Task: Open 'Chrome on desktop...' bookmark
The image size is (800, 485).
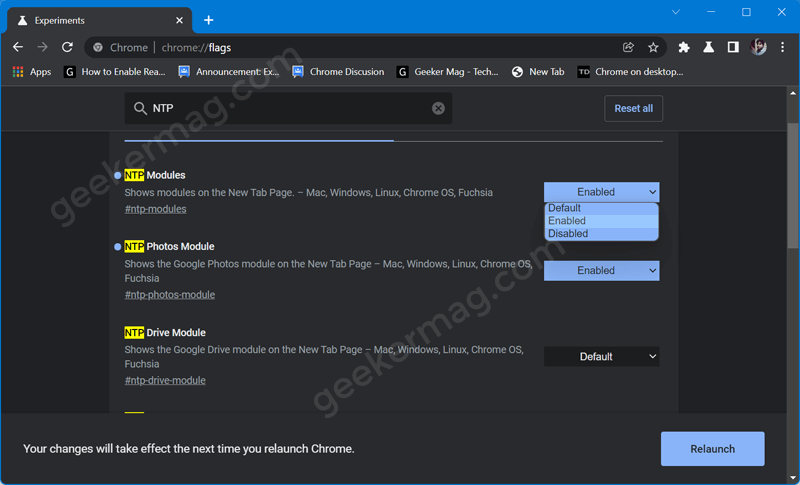Action: coord(630,72)
